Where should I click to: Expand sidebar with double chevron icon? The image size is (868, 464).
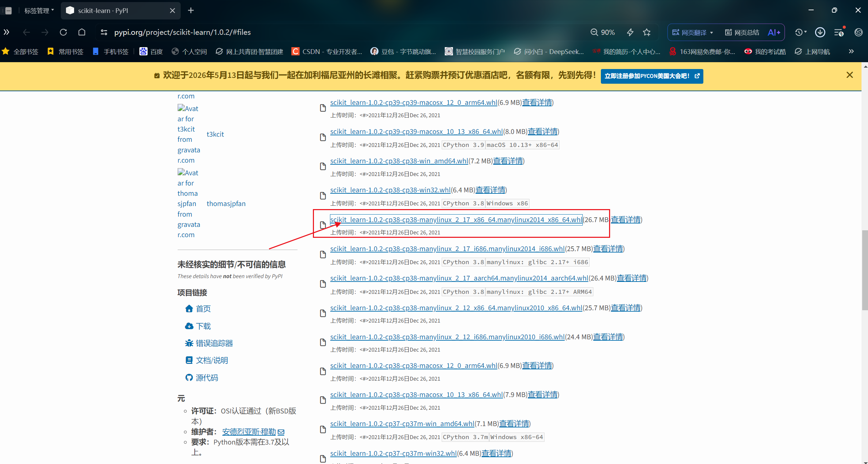point(6,32)
